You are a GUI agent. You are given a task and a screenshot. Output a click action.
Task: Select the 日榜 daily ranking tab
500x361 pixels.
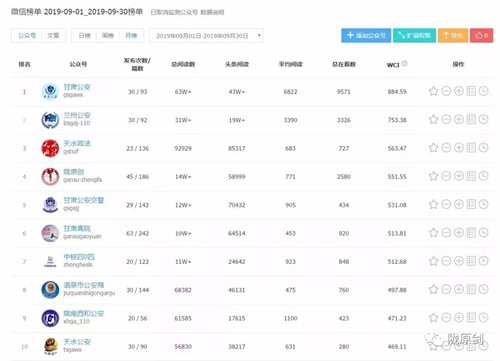84,35
